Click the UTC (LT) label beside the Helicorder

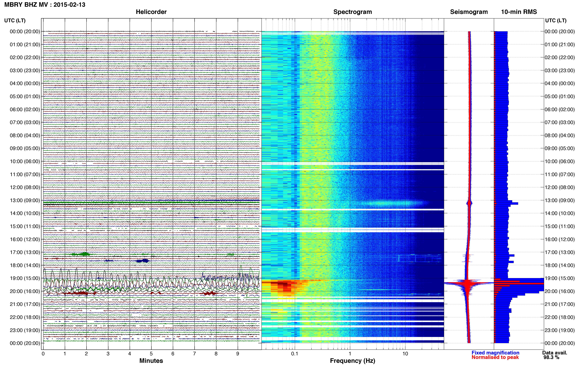15,20
